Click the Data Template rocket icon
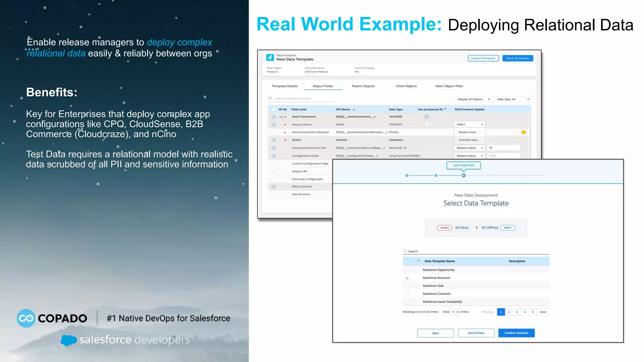The height and width of the screenshot is (362, 644). [x=270, y=58]
